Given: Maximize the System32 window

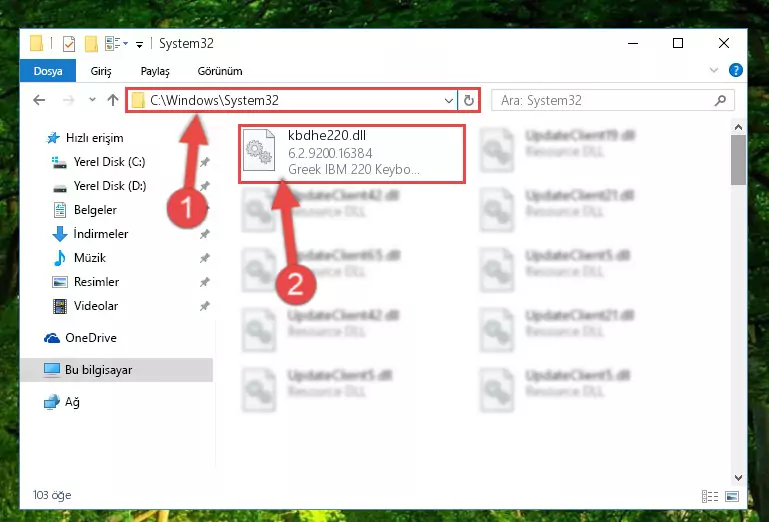Looking at the screenshot, I should pyautogui.click(x=678, y=43).
